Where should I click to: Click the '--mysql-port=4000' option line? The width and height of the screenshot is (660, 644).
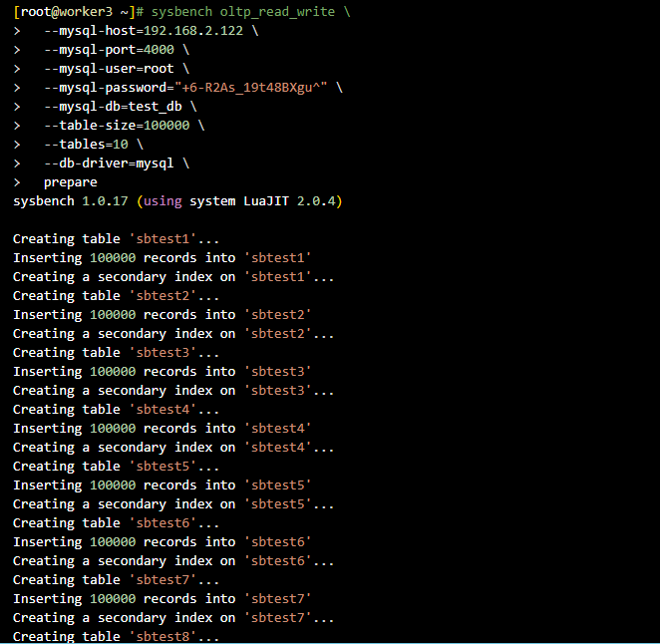click(117, 50)
